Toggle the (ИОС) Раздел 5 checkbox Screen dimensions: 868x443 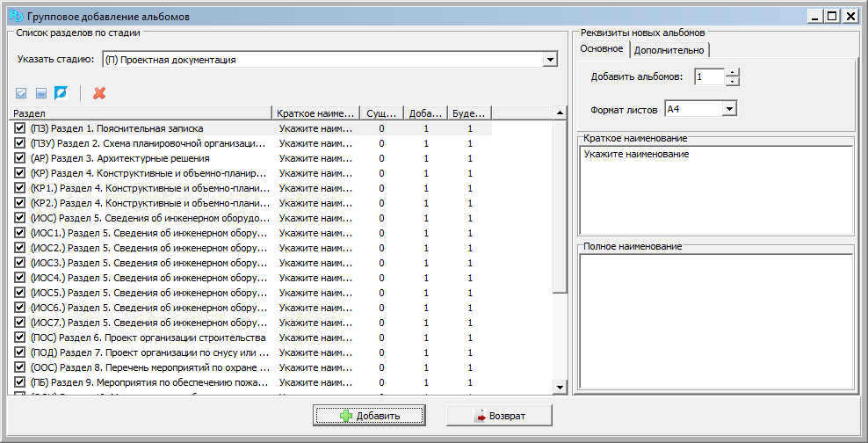point(20,218)
